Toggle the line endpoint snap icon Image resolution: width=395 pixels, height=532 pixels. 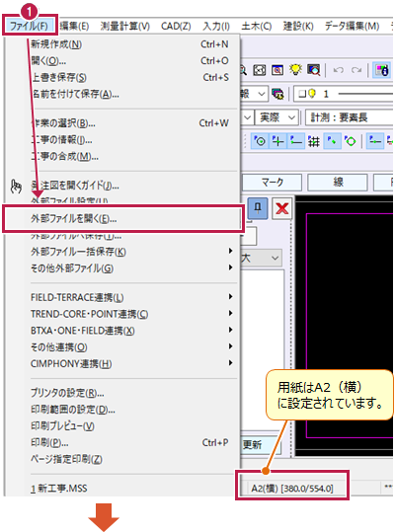click(295, 141)
